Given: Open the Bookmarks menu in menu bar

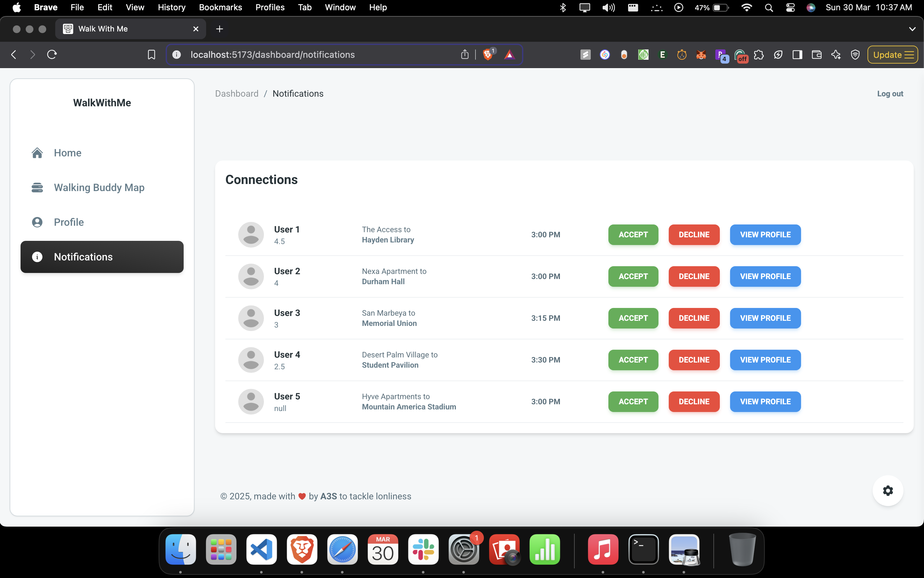Looking at the screenshot, I should click(x=220, y=7).
